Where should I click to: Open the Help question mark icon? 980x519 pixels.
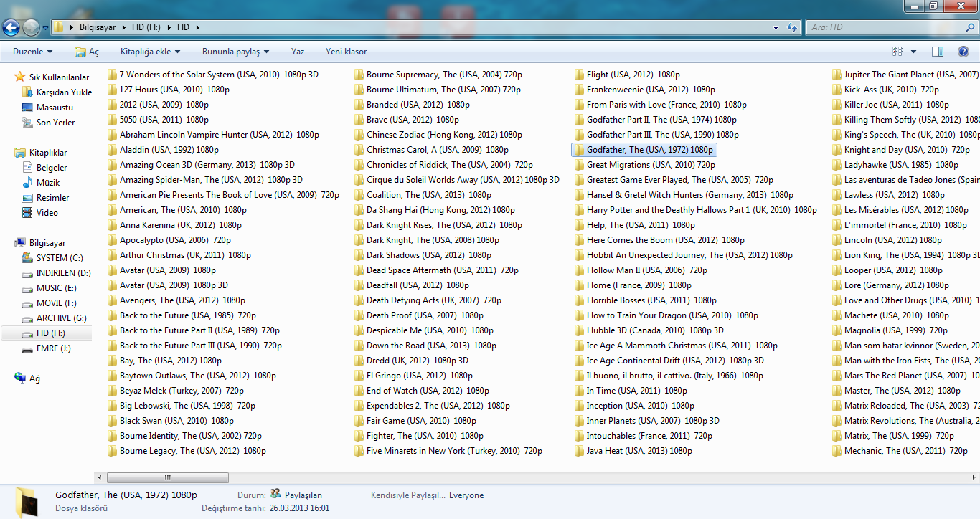point(963,52)
